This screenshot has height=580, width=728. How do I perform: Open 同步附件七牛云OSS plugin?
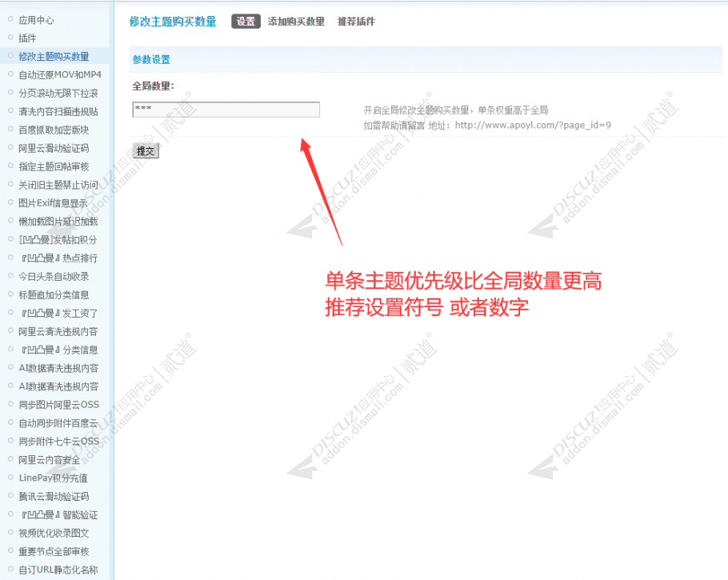tap(59, 441)
